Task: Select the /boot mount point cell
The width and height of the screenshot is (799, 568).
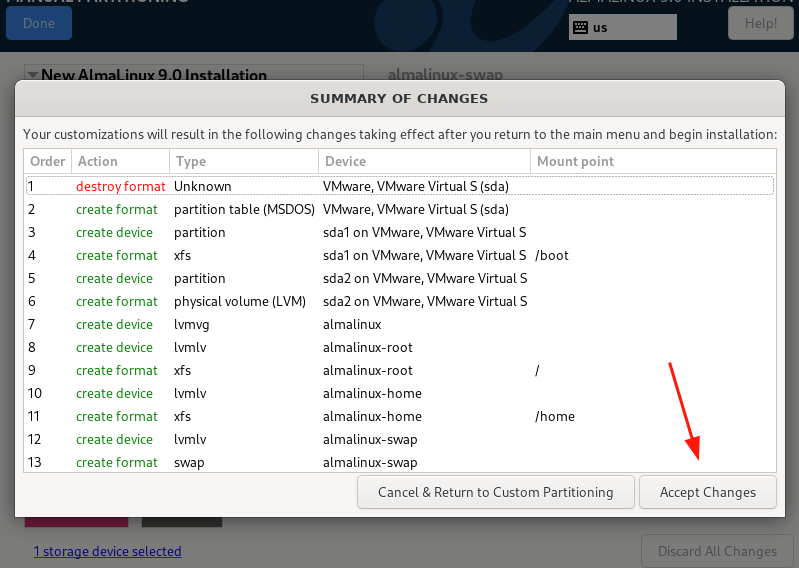Action: [552, 255]
